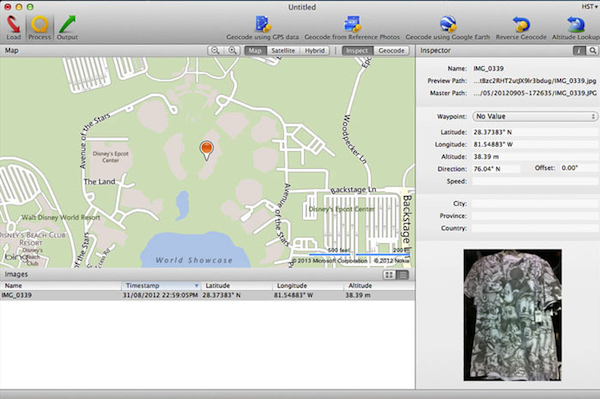The height and width of the screenshot is (399, 600).
Task: Open the Output toolbar icon
Action: coord(67,28)
